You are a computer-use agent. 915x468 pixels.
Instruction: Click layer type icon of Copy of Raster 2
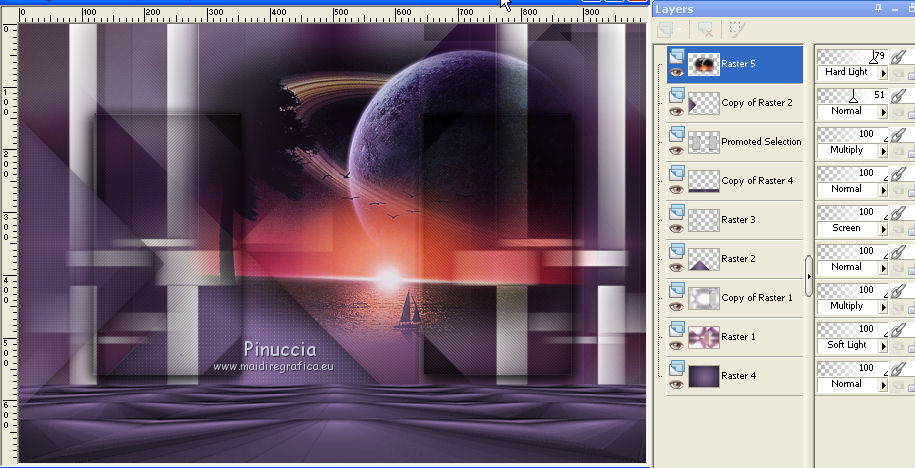pos(676,95)
